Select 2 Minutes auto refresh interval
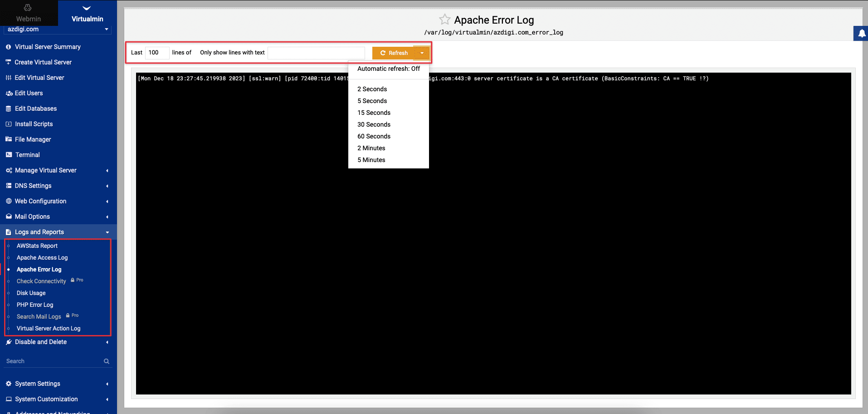The image size is (868, 414). point(371,148)
